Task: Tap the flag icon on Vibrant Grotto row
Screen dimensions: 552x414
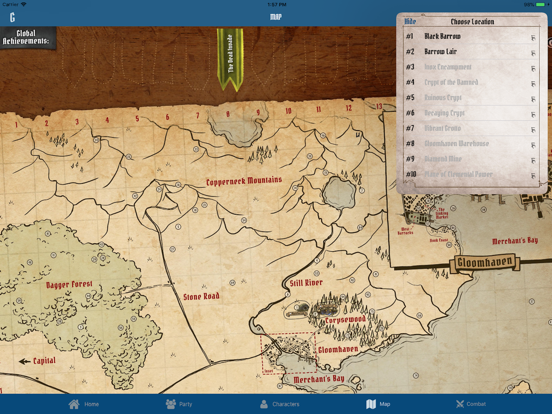Action: coord(533,130)
